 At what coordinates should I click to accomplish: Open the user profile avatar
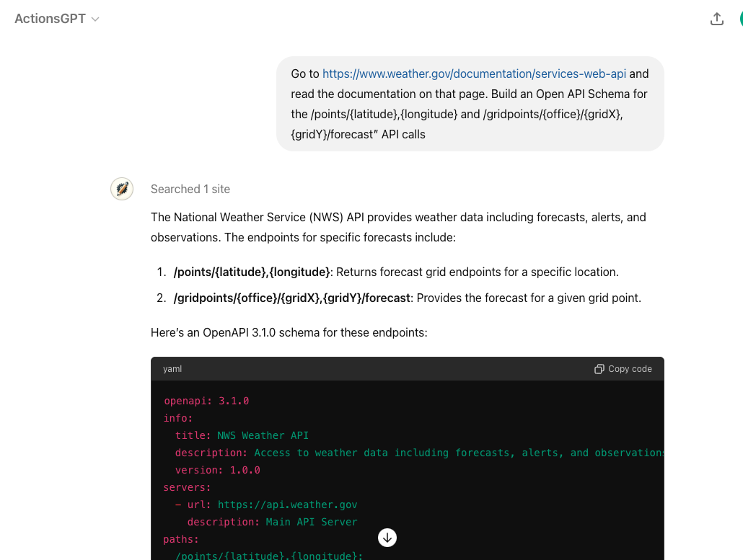740,19
